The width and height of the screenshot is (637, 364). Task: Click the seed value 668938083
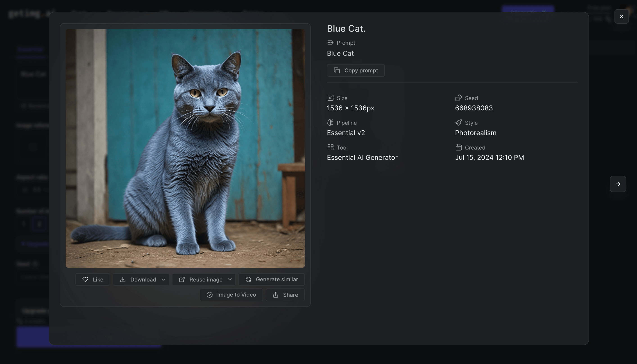474,108
